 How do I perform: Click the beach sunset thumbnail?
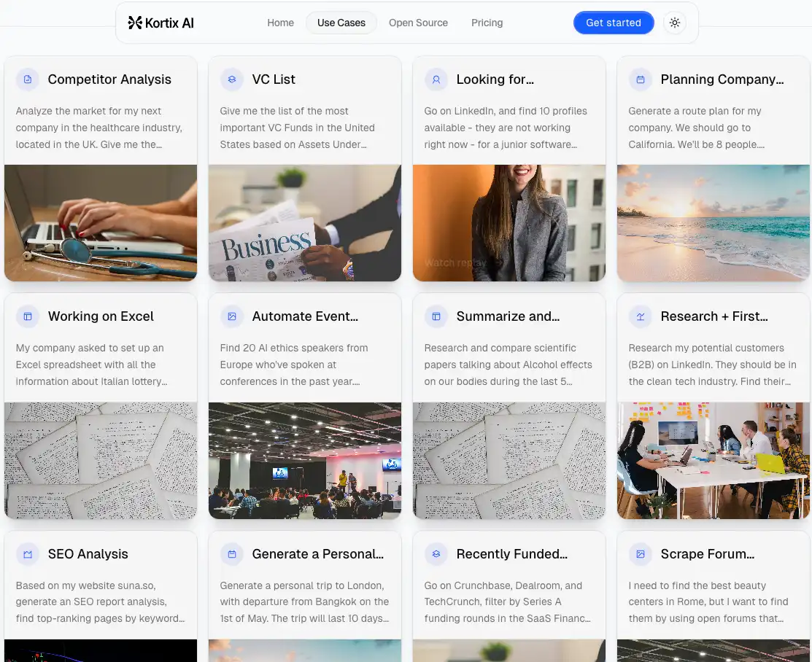click(713, 223)
